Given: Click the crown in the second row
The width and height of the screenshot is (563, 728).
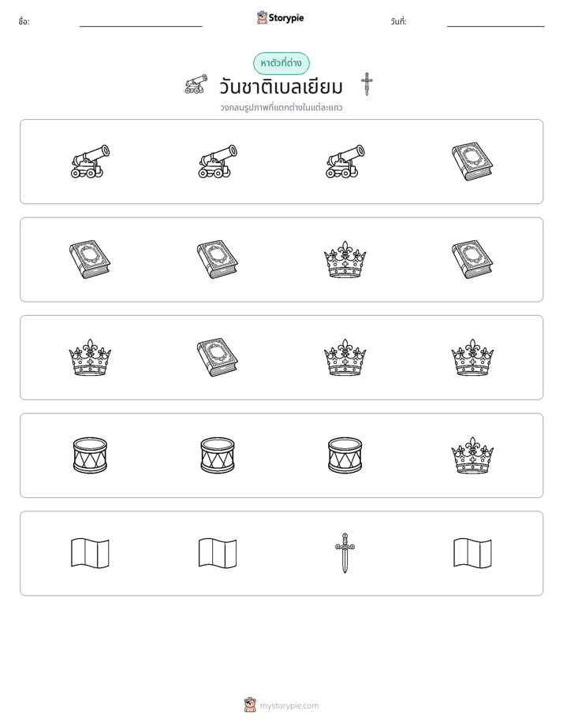Looking at the screenshot, I should coord(345,259).
